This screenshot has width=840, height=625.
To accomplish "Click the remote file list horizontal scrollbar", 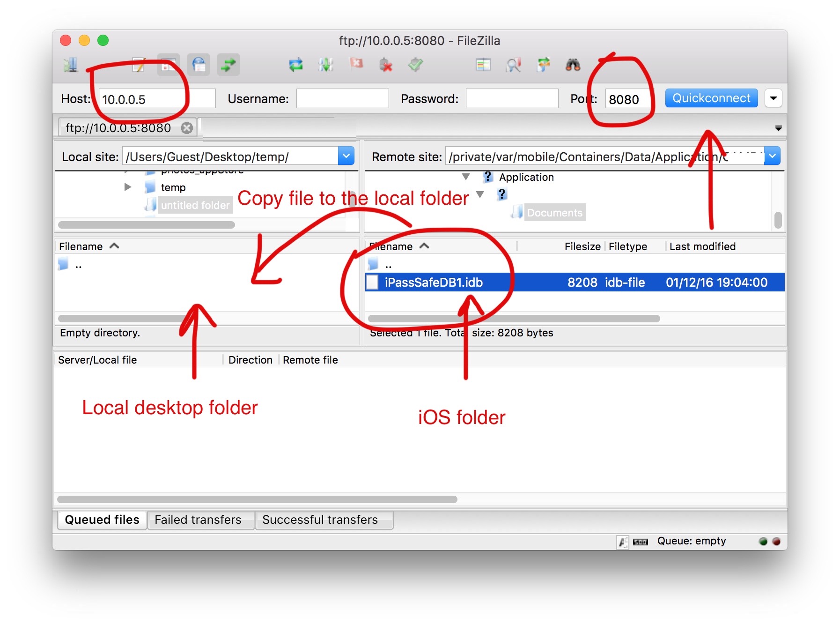I will click(514, 319).
